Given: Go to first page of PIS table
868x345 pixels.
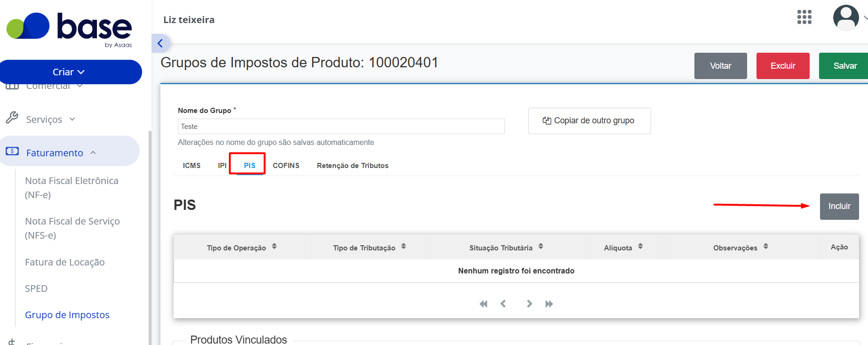Looking at the screenshot, I should [483, 304].
